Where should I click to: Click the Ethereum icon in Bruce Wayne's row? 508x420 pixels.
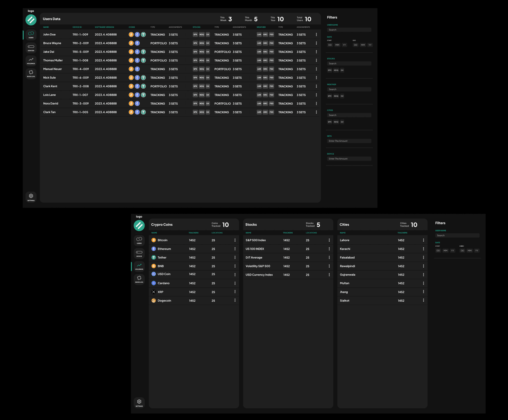(137, 43)
